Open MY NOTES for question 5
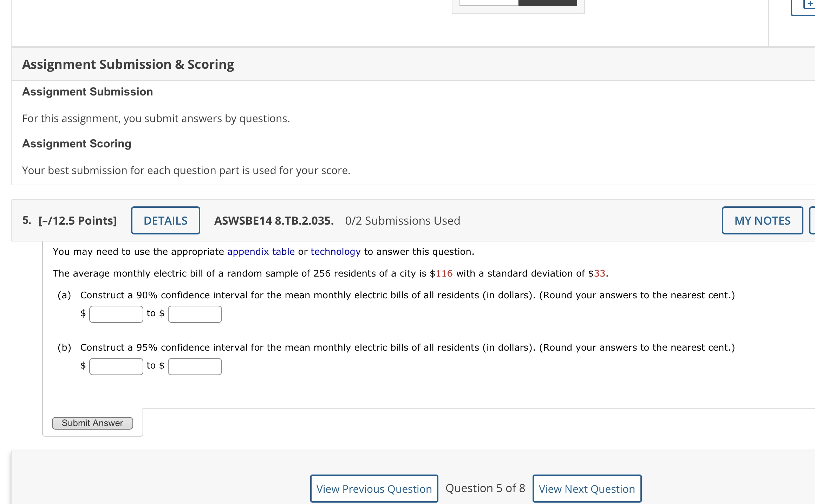815x504 pixels. (x=762, y=220)
